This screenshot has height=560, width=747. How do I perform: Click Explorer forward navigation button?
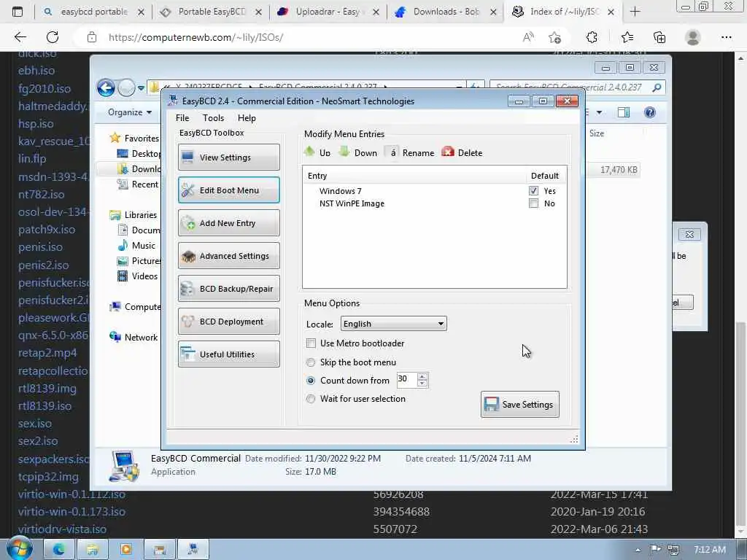126,87
